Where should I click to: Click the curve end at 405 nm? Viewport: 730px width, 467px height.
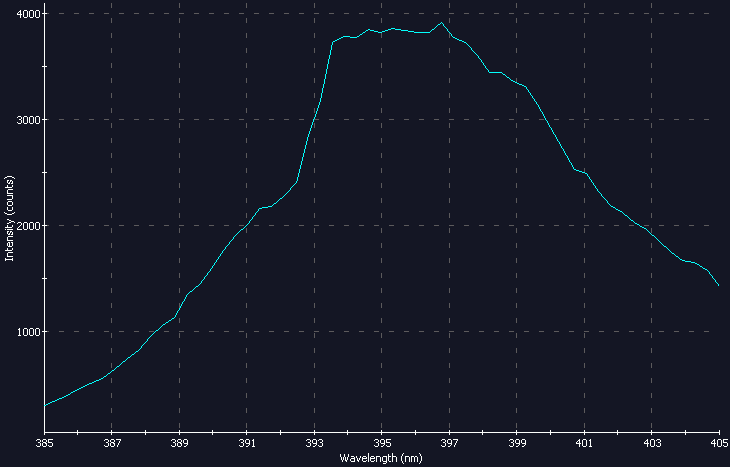tap(718, 285)
